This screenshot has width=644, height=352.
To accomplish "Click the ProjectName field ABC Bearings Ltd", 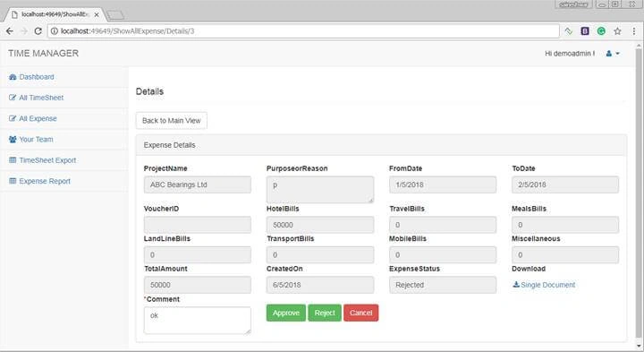I will pos(197,185).
